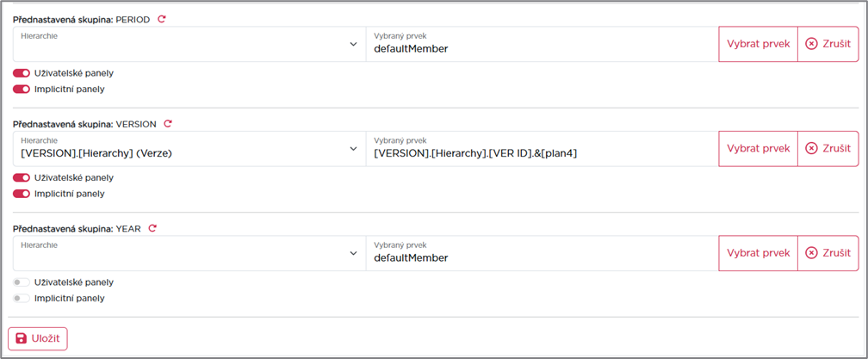
Task: Click Vybrat prvek for YEAR group
Action: [758, 253]
